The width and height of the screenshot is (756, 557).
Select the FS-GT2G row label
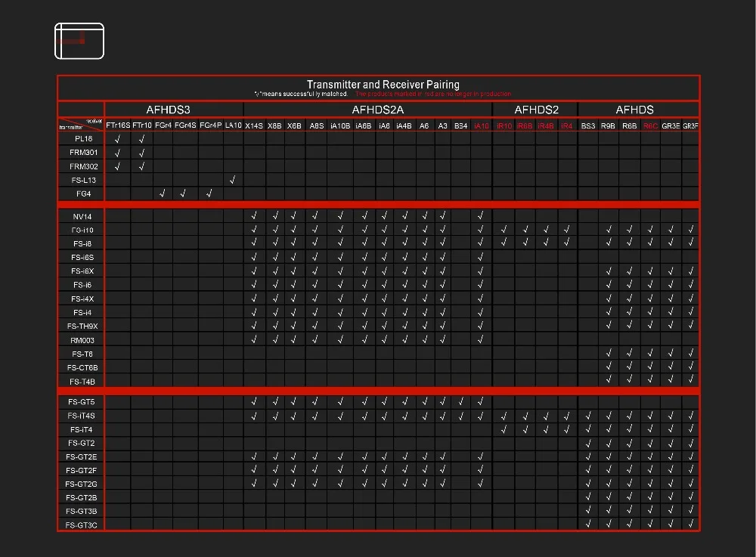(81, 484)
